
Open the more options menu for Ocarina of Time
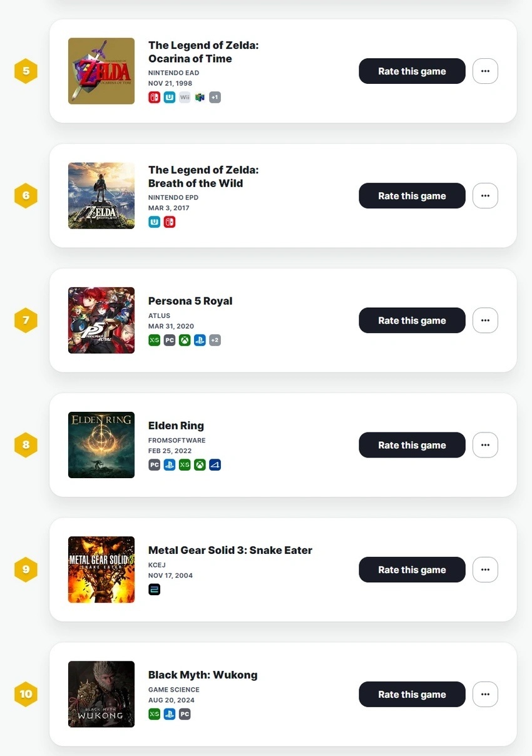485,71
